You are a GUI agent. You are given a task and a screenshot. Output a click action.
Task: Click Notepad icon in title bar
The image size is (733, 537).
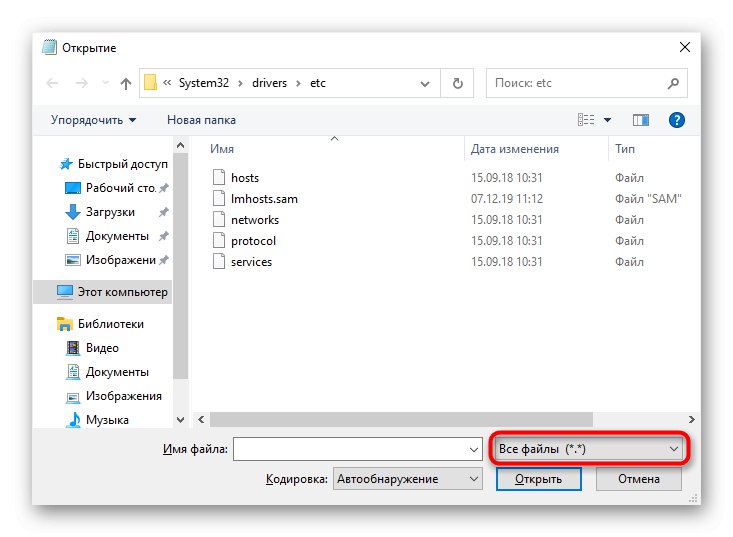tap(49, 47)
